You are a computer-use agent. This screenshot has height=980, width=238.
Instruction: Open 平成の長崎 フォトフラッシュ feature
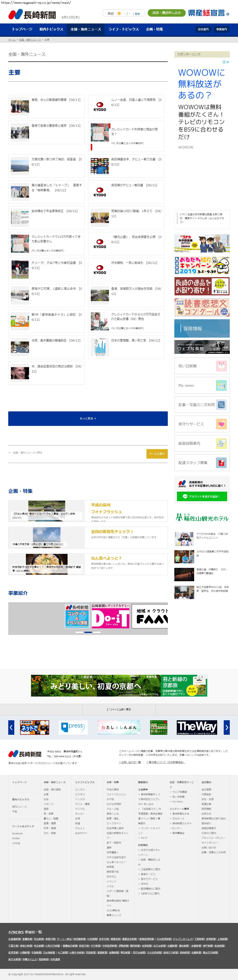pyautogui.click(x=88, y=511)
